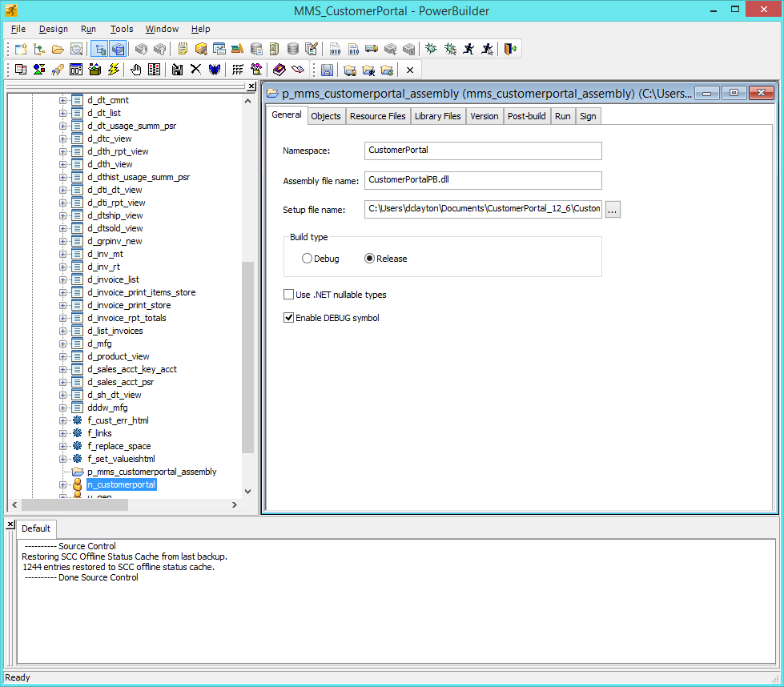Screen dimensions: 784x687
Task: Switch to the Objects tab
Action: point(325,116)
